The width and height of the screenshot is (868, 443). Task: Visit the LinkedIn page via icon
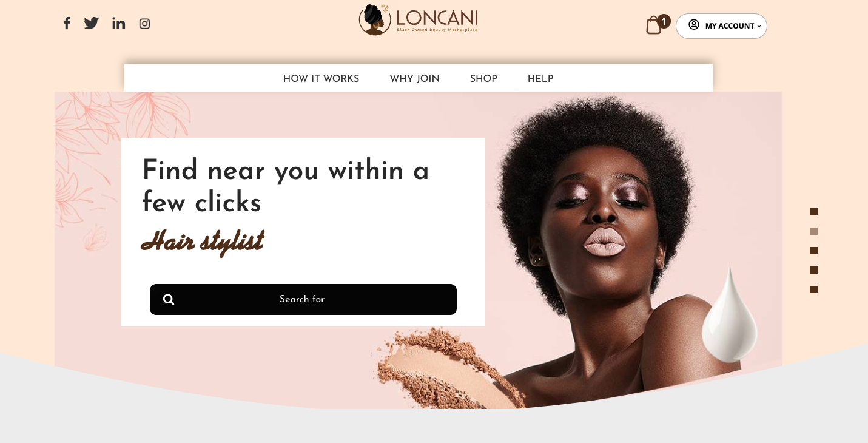coord(119,24)
